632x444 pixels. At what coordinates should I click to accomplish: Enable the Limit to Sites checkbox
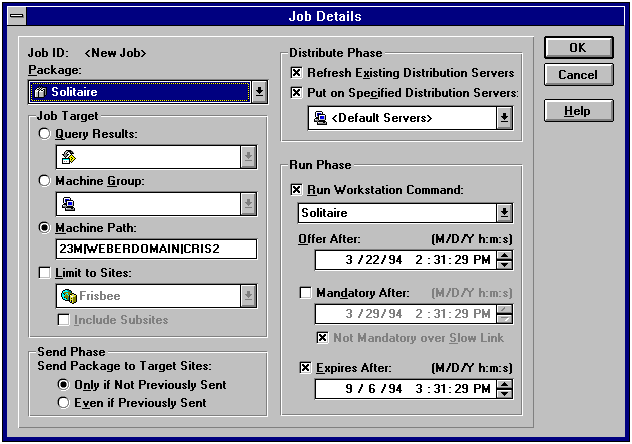(43, 274)
